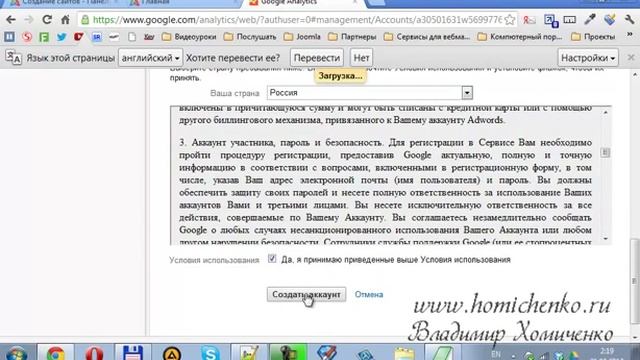
Task: Open the Twitter bookmark icon
Action: coord(62,37)
